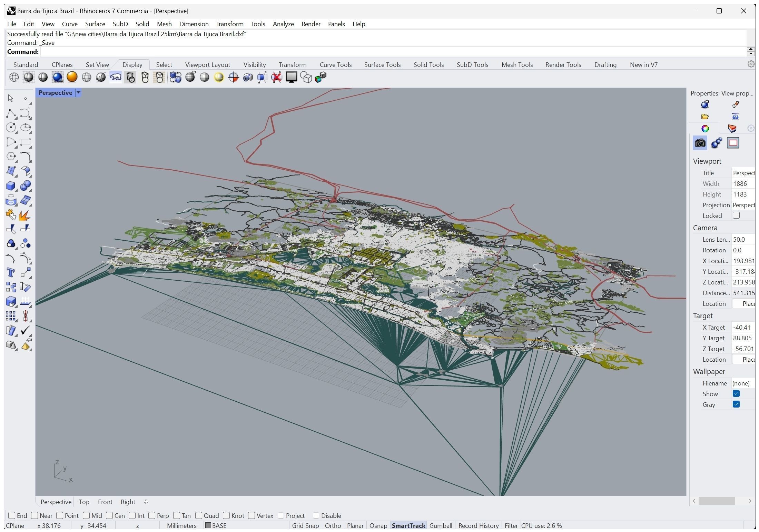Click the red X sphere icon
Image resolution: width=759 pixels, height=532 pixels.
pyautogui.click(x=277, y=77)
